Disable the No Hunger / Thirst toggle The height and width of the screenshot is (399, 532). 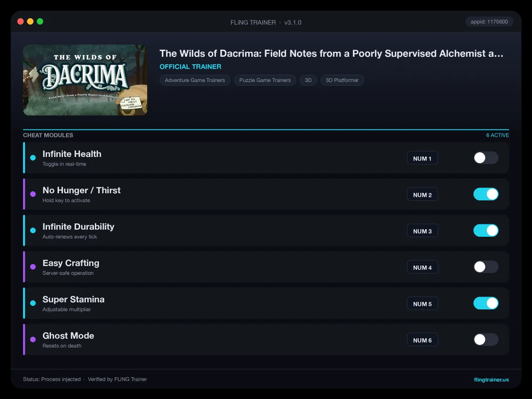tap(486, 194)
